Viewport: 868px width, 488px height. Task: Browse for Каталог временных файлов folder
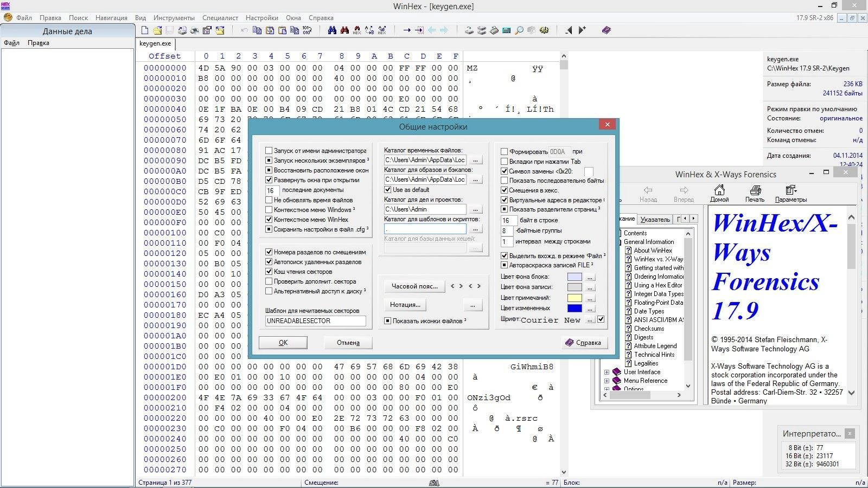click(x=475, y=160)
